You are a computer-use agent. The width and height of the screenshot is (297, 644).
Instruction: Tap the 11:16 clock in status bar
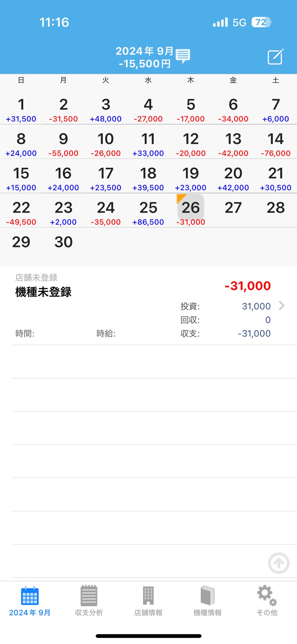pyautogui.click(x=54, y=22)
